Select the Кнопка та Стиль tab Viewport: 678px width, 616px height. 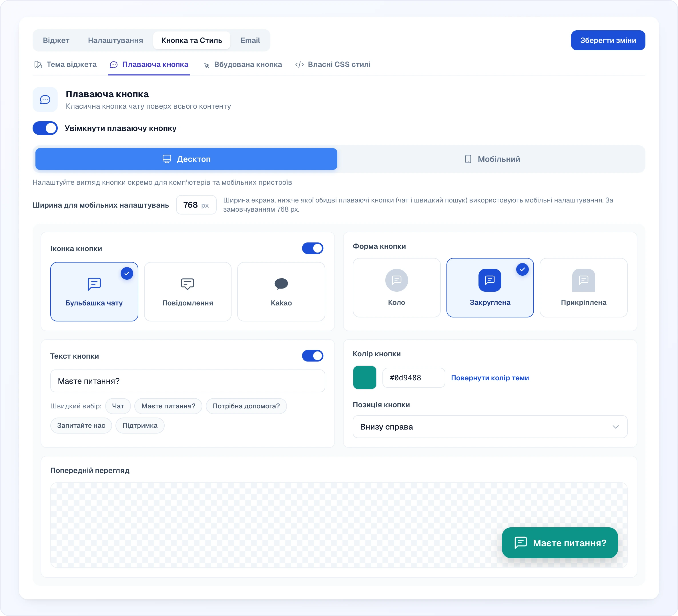[192, 40]
